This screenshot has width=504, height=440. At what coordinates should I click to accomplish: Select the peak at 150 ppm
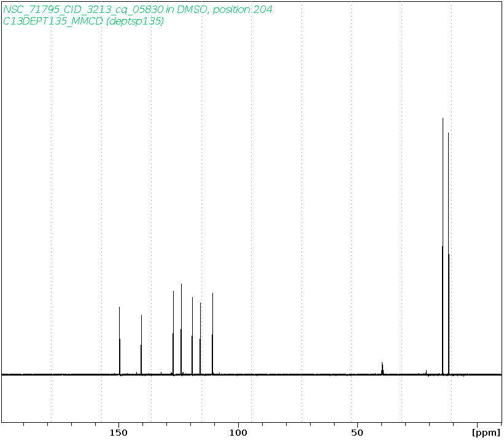pyautogui.click(x=120, y=341)
